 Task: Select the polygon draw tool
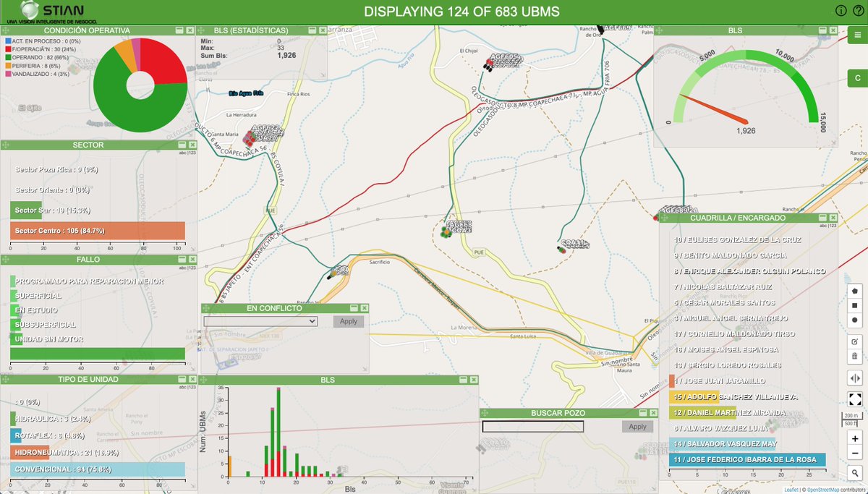(855, 290)
